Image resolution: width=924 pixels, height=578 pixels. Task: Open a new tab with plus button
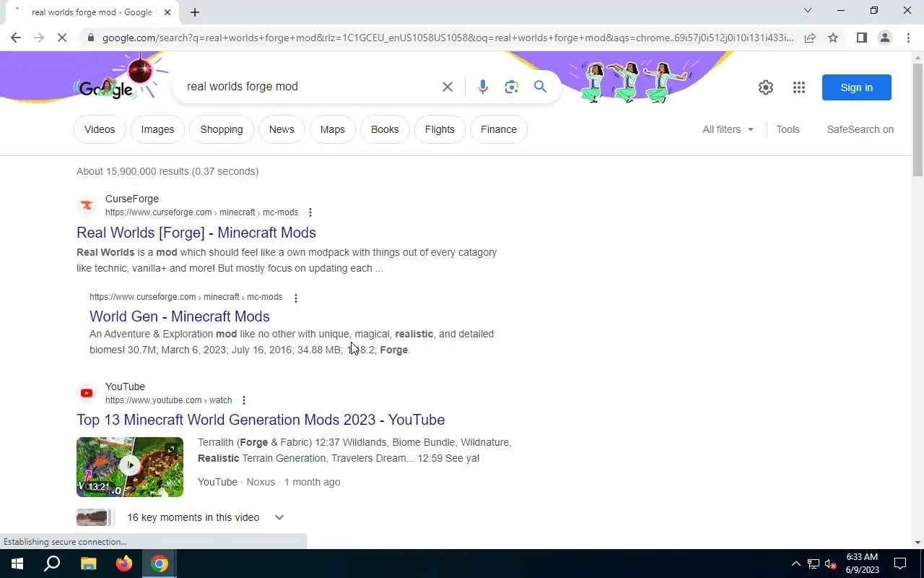pos(195,12)
